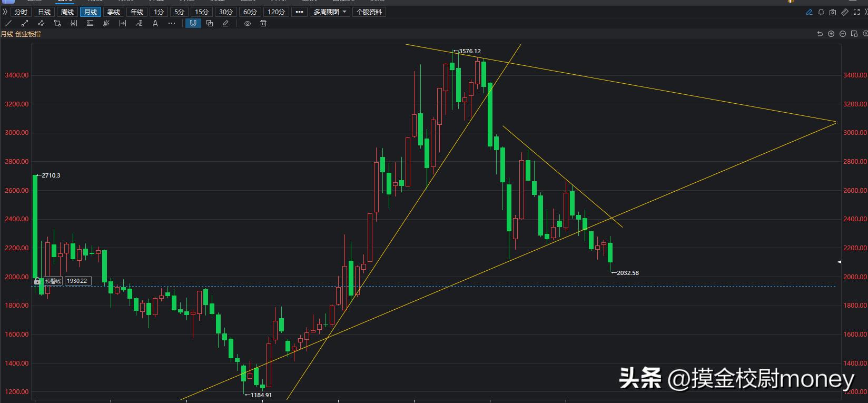Image resolution: width=868 pixels, height=403 pixels.
Task: Switch to the 60分 chart period
Action: click(250, 12)
